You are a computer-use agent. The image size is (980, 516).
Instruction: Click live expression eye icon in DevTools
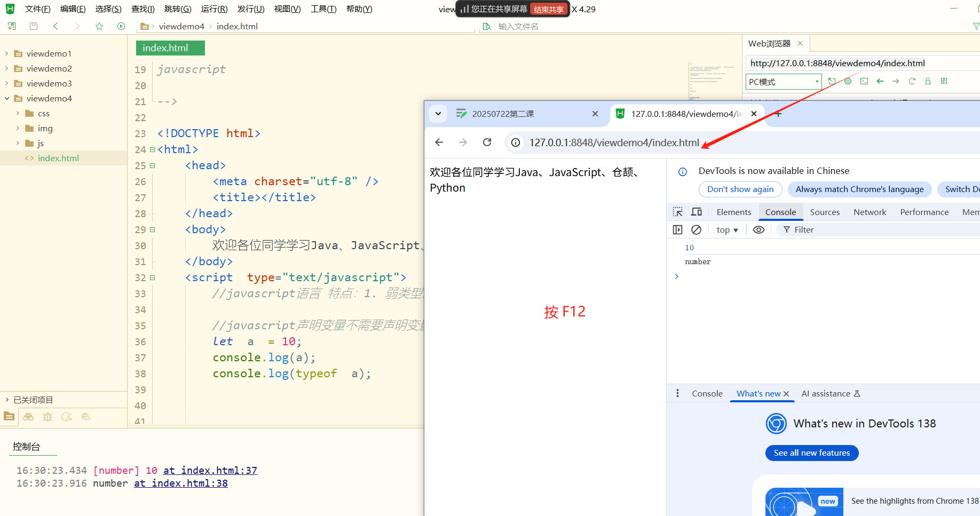(758, 229)
